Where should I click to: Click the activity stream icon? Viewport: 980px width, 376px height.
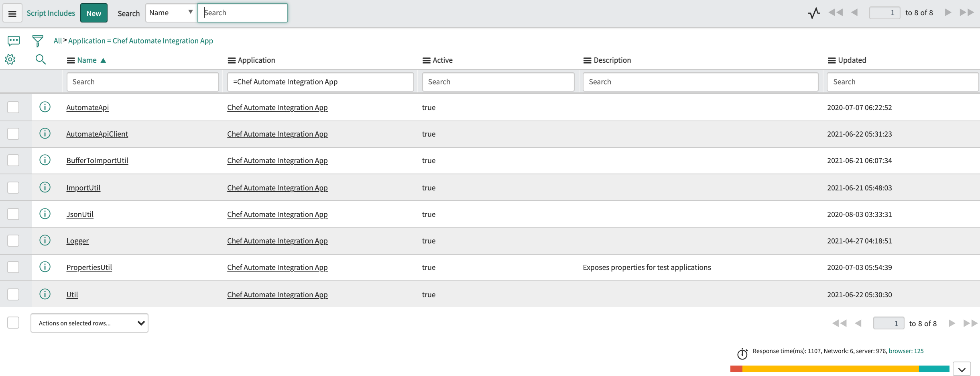pos(14,41)
